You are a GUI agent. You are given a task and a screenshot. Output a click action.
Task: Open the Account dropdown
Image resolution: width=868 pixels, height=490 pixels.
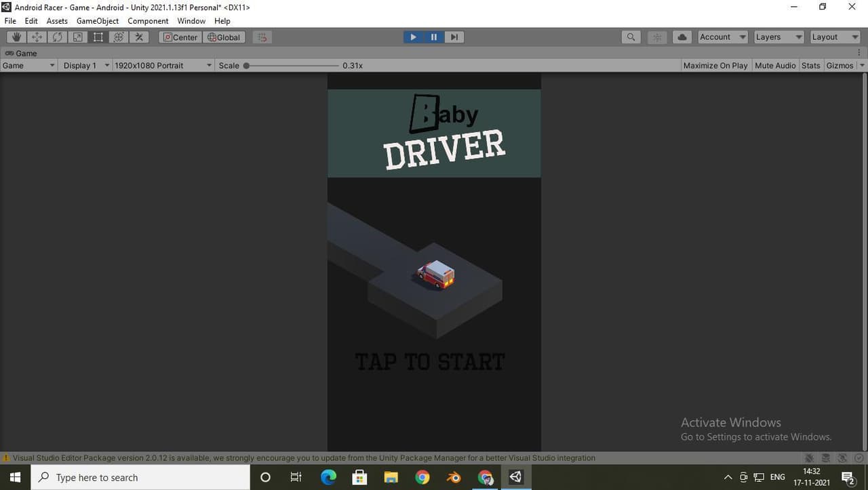(723, 37)
